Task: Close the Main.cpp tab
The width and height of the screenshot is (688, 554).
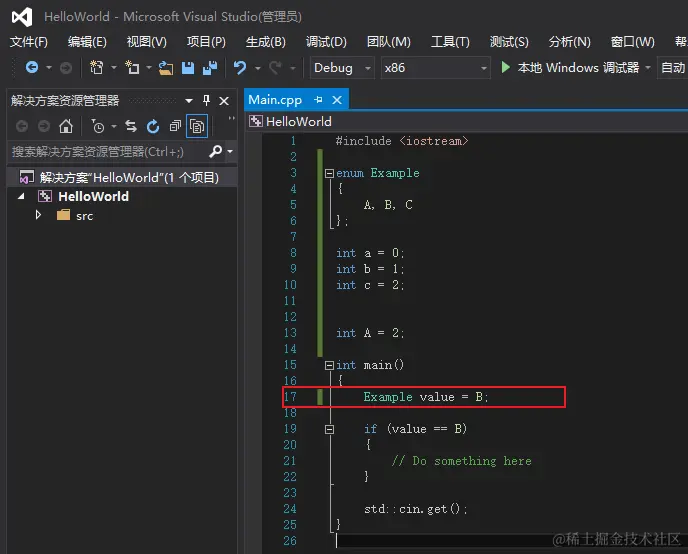Action: [337, 100]
